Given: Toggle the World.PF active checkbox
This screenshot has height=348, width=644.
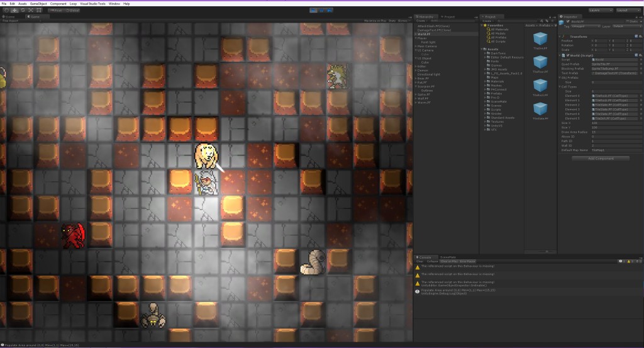Looking at the screenshot, I should coord(568,21).
